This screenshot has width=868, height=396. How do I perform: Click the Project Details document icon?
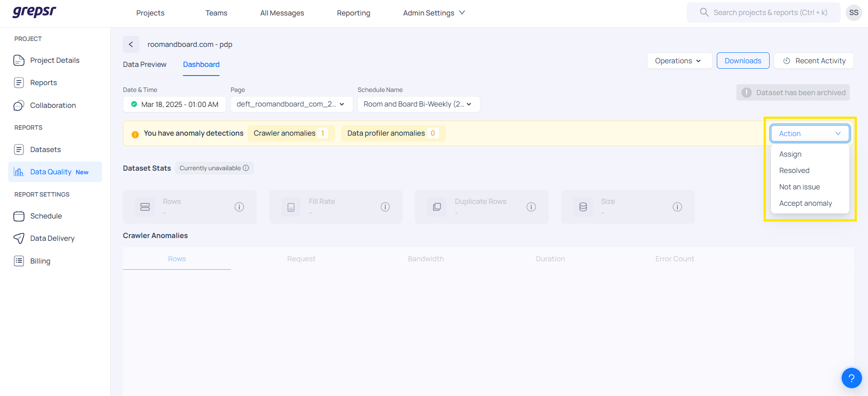19,61
